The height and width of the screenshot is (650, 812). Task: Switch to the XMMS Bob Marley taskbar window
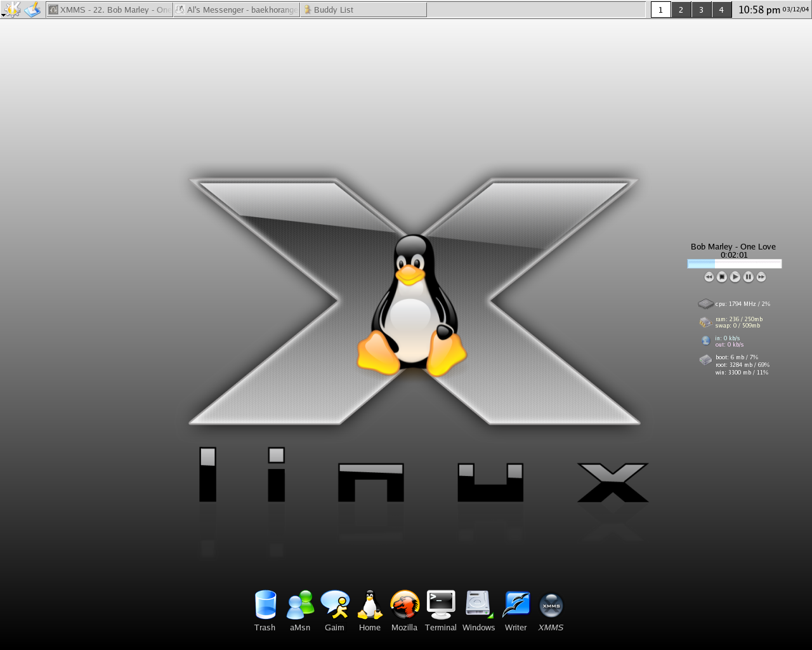pyautogui.click(x=110, y=10)
